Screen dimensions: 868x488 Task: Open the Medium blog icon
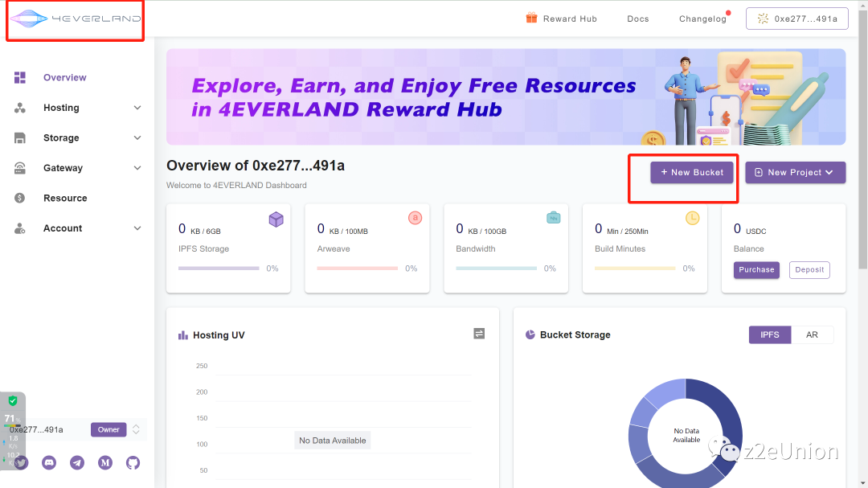(105, 462)
